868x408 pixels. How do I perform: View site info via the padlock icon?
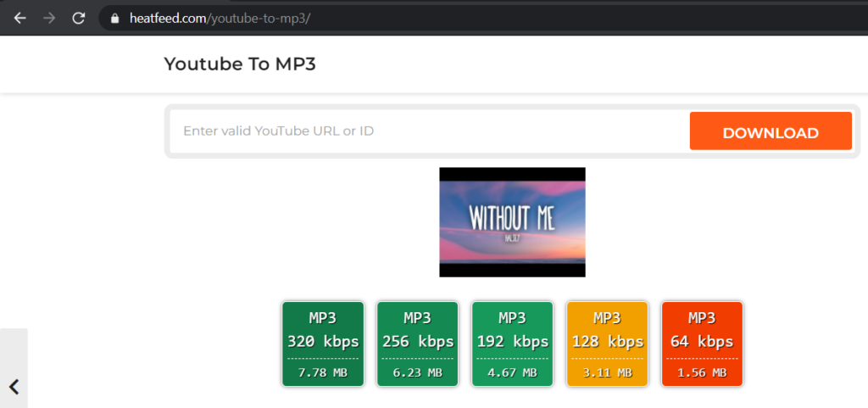click(115, 19)
